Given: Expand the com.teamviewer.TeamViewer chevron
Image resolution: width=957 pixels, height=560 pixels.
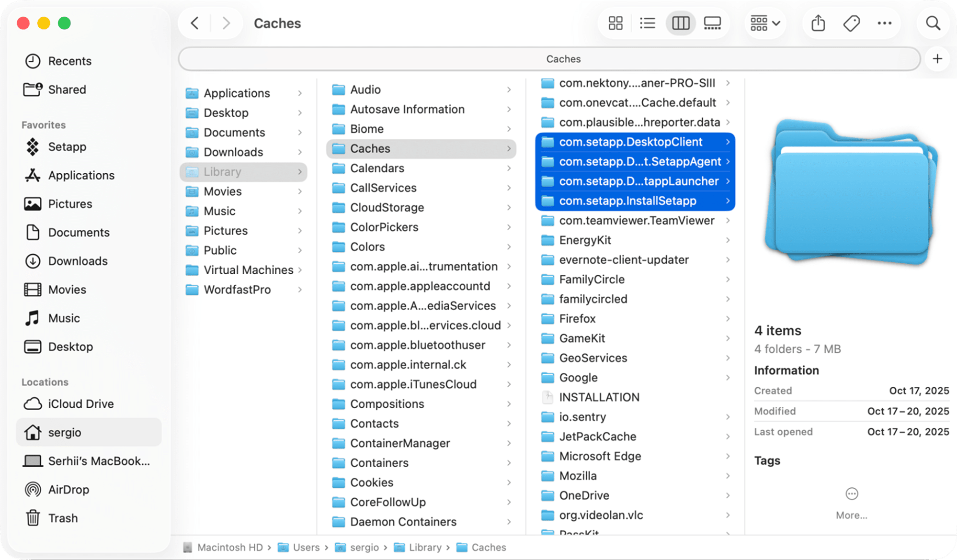Looking at the screenshot, I should pos(728,220).
